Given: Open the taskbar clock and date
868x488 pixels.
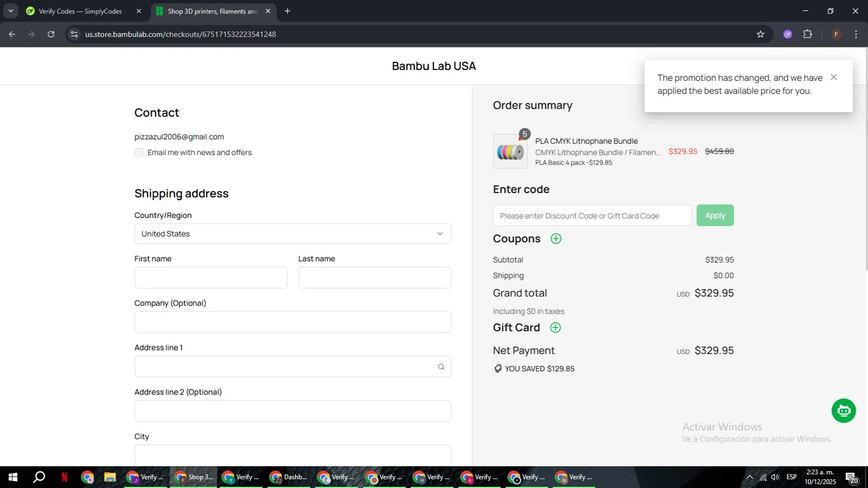Looking at the screenshot, I should click(x=820, y=477).
